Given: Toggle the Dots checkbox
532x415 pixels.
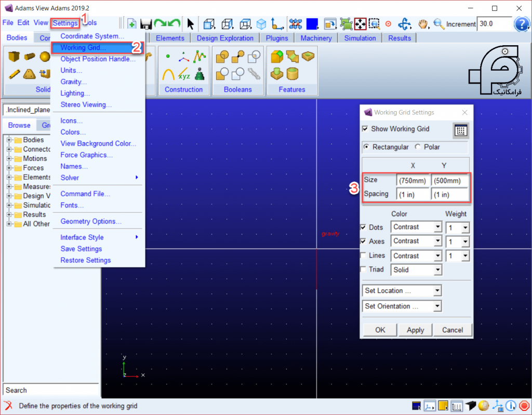Looking at the screenshot, I should coord(363,227).
